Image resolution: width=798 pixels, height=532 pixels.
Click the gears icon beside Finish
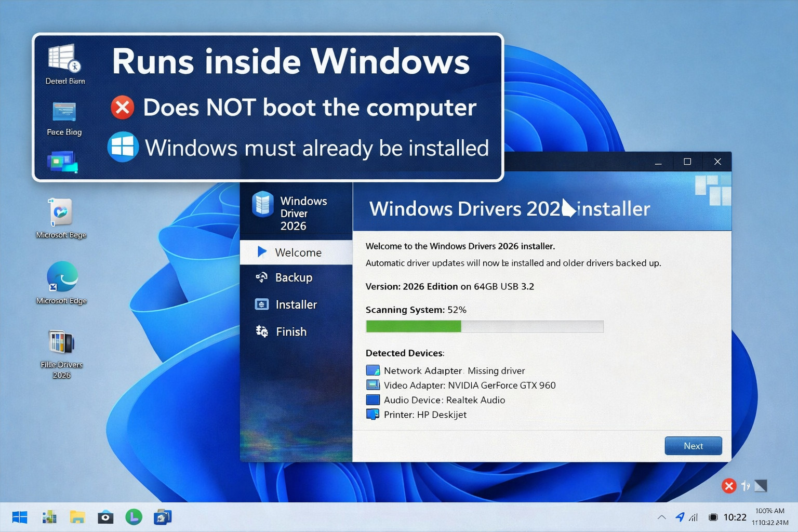point(261,331)
